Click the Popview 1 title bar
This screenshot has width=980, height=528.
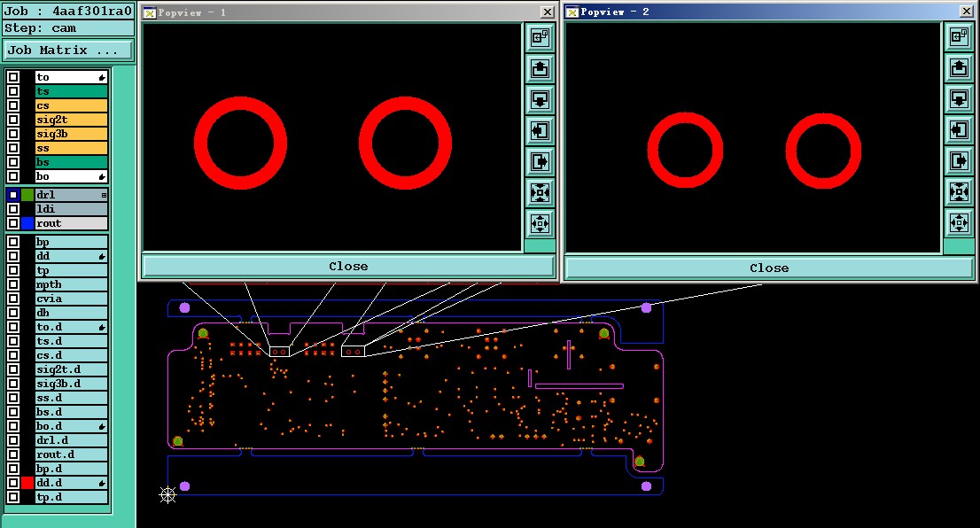(x=348, y=12)
